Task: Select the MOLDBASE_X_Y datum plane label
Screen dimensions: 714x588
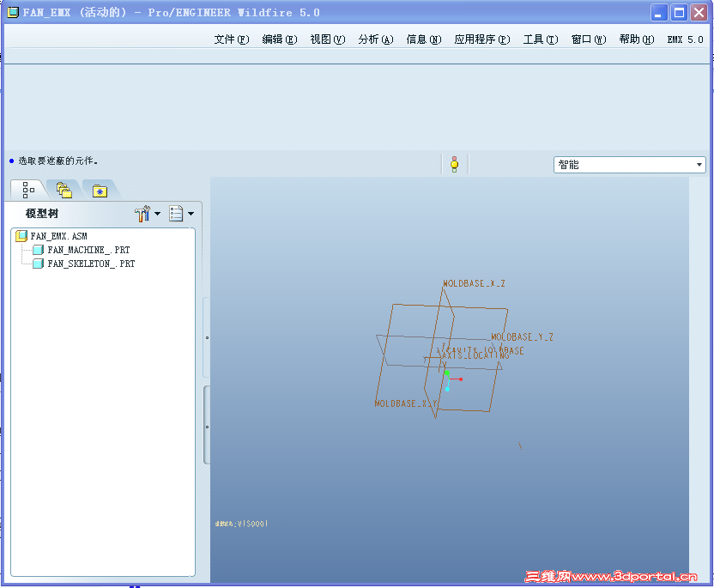Action: (x=405, y=403)
